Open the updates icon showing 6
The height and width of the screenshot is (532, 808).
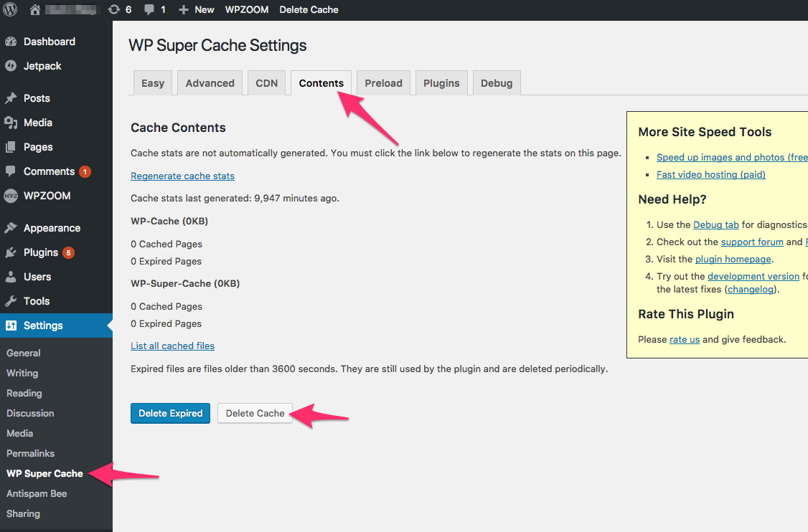pyautogui.click(x=114, y=10)
